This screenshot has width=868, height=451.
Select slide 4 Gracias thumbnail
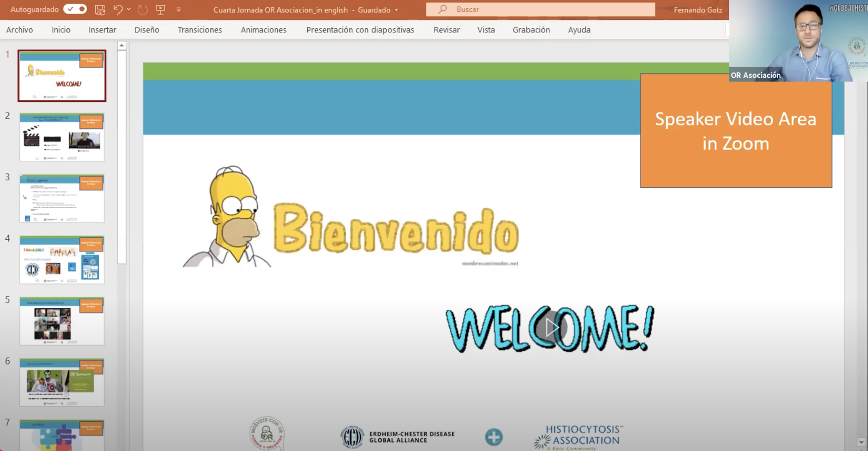pos(62,260)
